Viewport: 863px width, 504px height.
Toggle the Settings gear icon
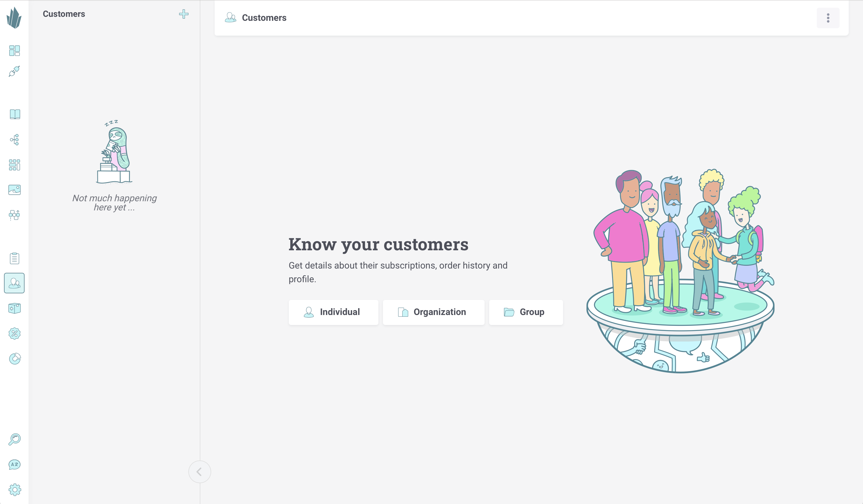pyautogui.click(x=15, y=489)
